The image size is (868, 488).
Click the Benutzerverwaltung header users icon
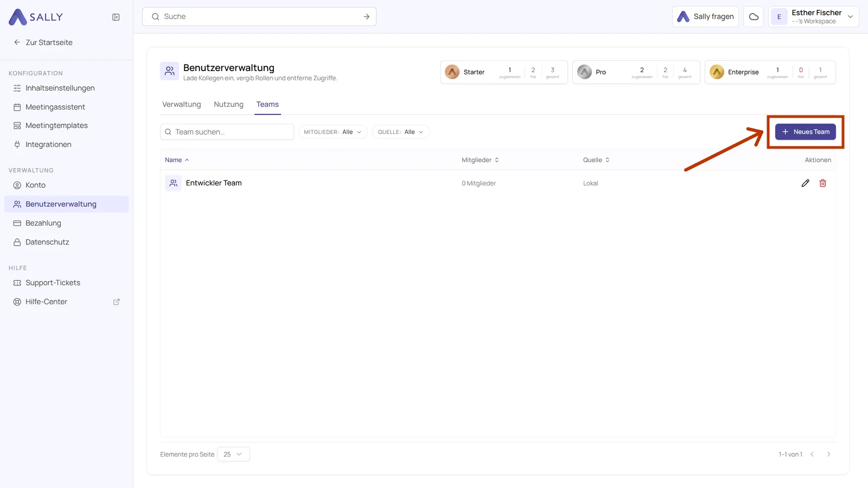point(169,71)
